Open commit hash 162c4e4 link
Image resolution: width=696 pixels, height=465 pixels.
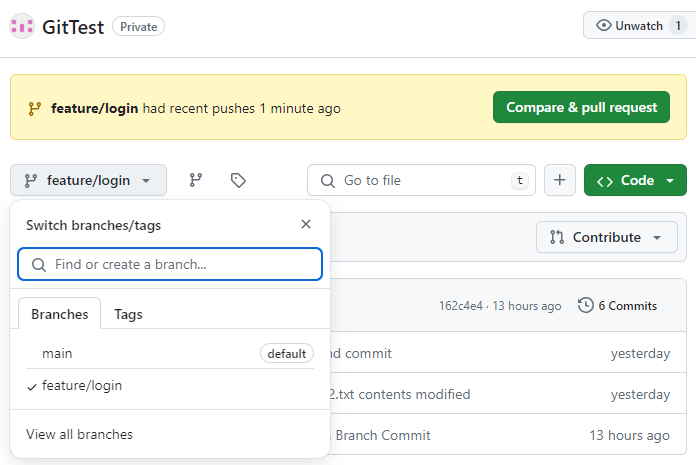tap(461, 305)
